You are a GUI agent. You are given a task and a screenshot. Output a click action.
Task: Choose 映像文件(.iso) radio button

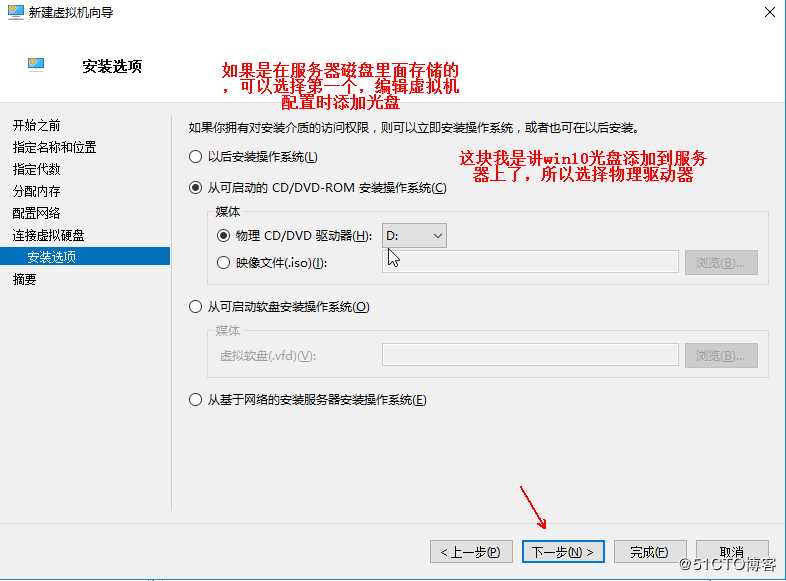click(x=224, y=263)
